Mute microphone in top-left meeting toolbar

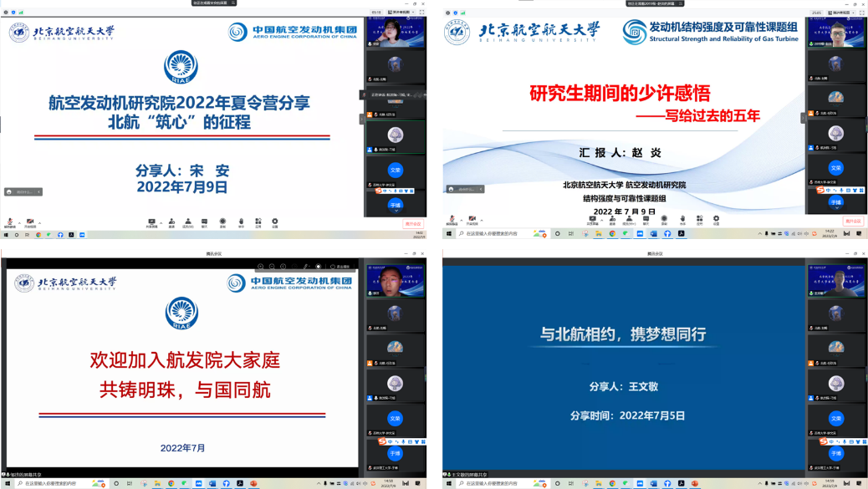[x=9, y=222]
